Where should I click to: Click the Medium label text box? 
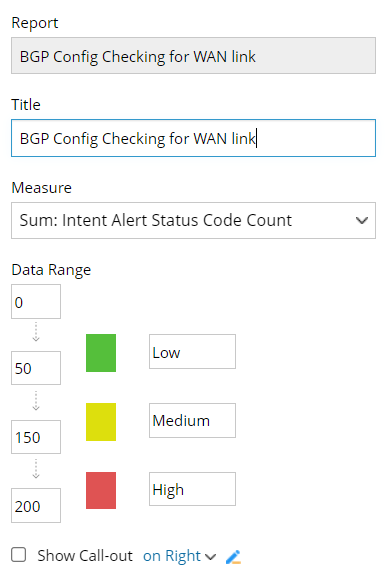point(193,420)
